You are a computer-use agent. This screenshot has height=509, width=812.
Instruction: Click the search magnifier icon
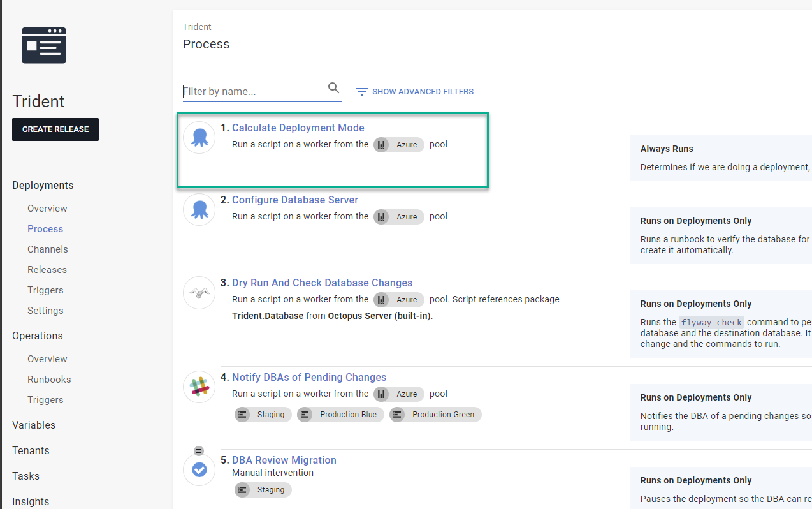pyautogui.click(x=333, y=87)
